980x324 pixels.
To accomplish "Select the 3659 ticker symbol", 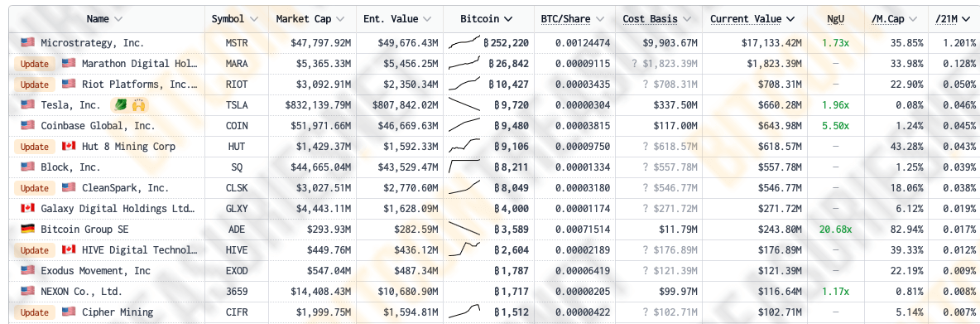I will pos(236,291).
